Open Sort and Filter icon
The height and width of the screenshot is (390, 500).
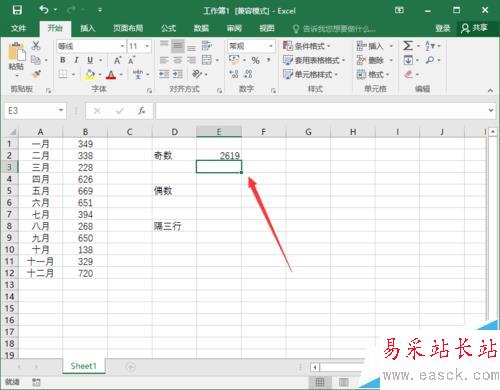430,46
